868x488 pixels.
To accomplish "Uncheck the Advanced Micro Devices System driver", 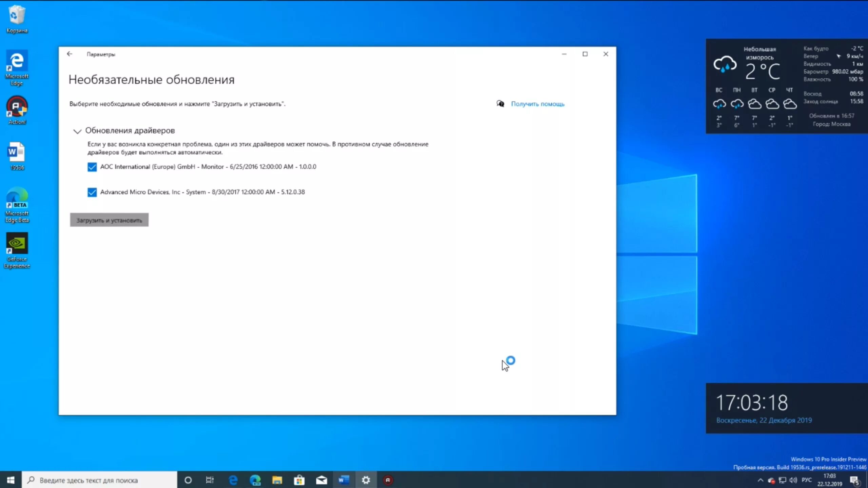I will point(92,192).
